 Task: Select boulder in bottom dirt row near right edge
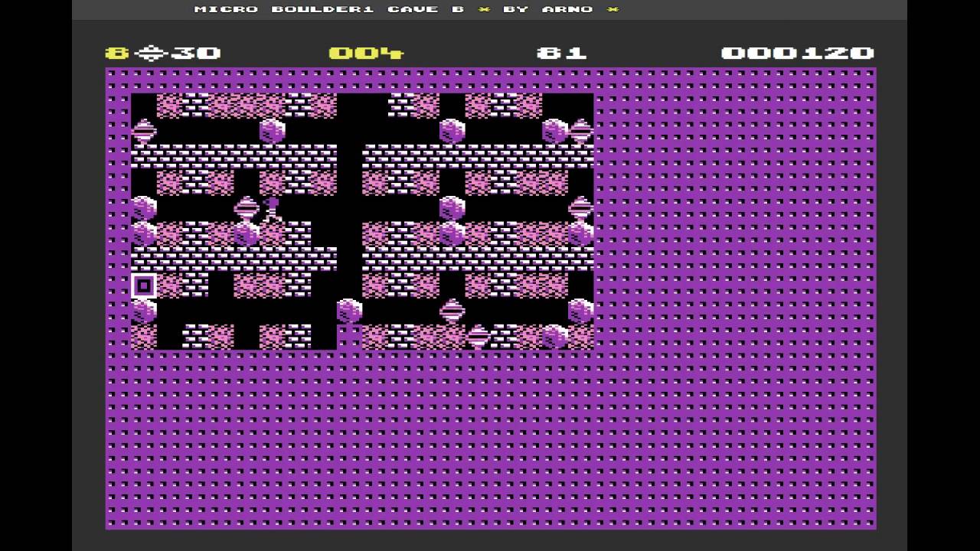554,337
